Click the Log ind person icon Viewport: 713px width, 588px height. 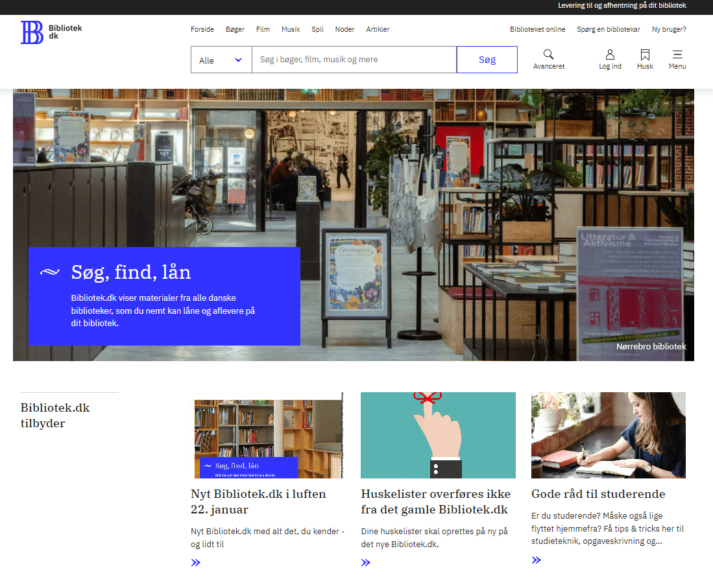(610, 54)
